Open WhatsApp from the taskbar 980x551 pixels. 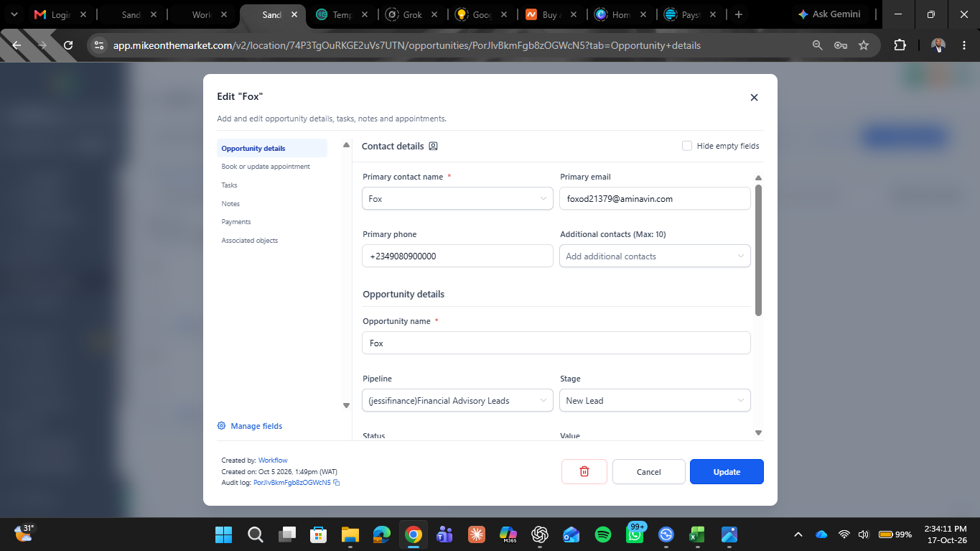pos(635,534)
